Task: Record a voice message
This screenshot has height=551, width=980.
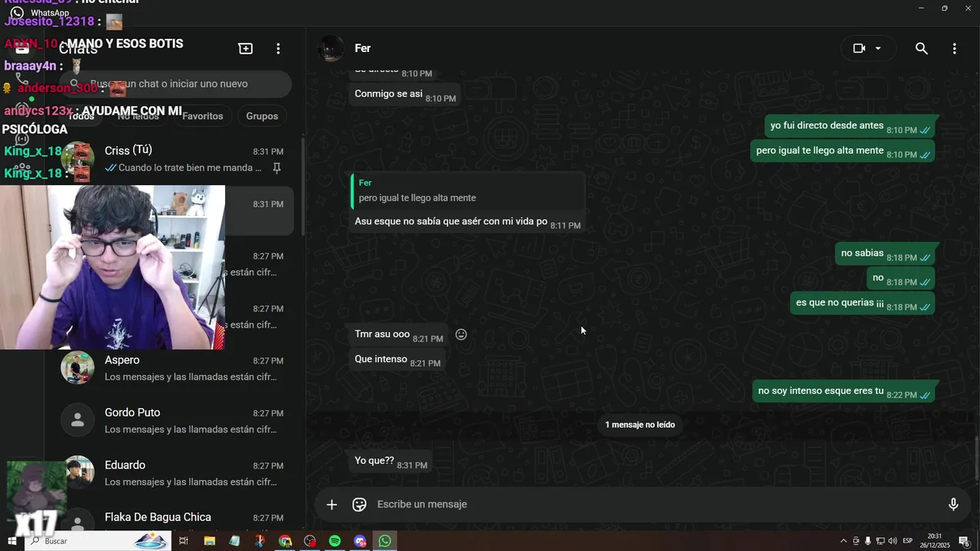Action: tap(953, 504)
